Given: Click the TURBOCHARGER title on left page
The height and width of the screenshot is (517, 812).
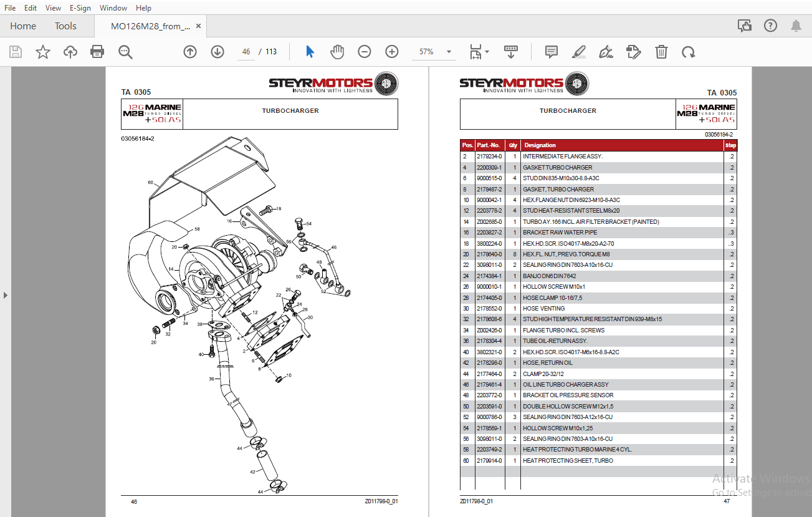Looking at the screenshot, I should (290, 111).
